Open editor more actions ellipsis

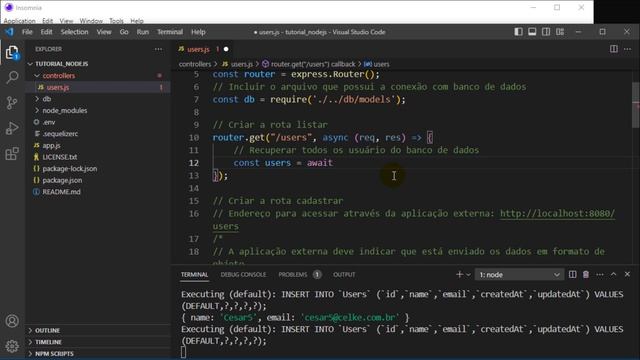[627, 49]
